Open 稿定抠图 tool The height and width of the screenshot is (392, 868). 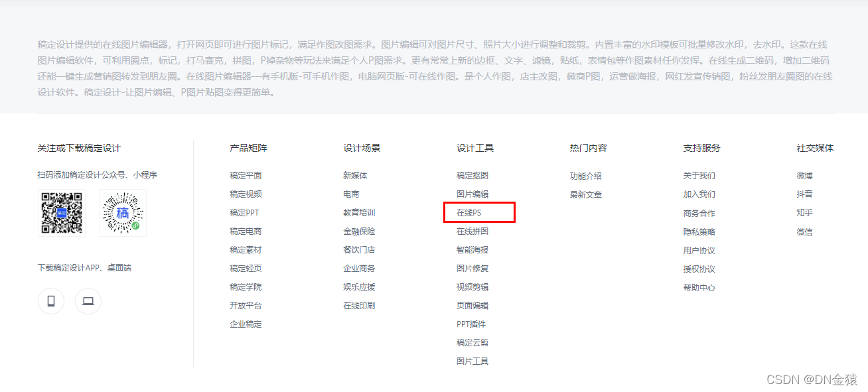tap(472, 176)
